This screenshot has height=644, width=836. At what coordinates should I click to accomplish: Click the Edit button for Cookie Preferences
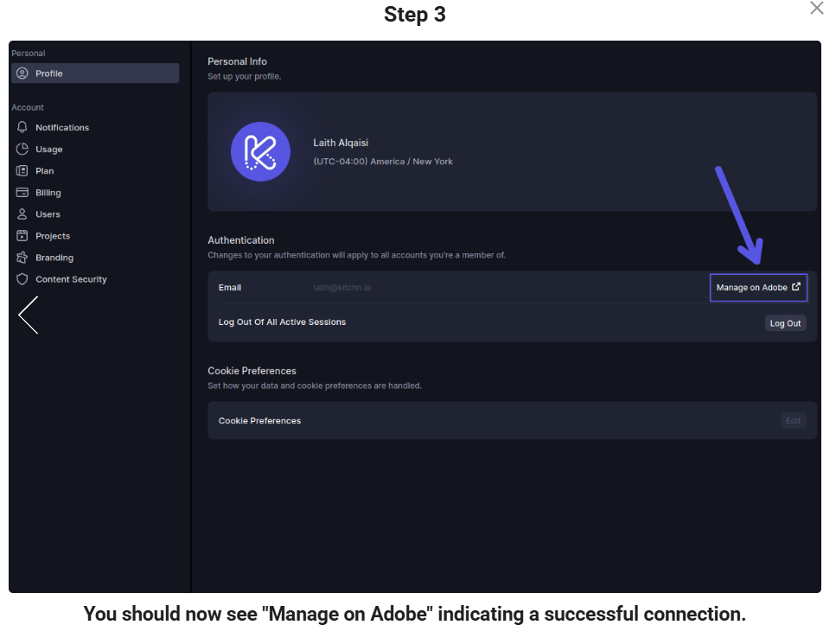pyautogui.click(x=792, y=421)
